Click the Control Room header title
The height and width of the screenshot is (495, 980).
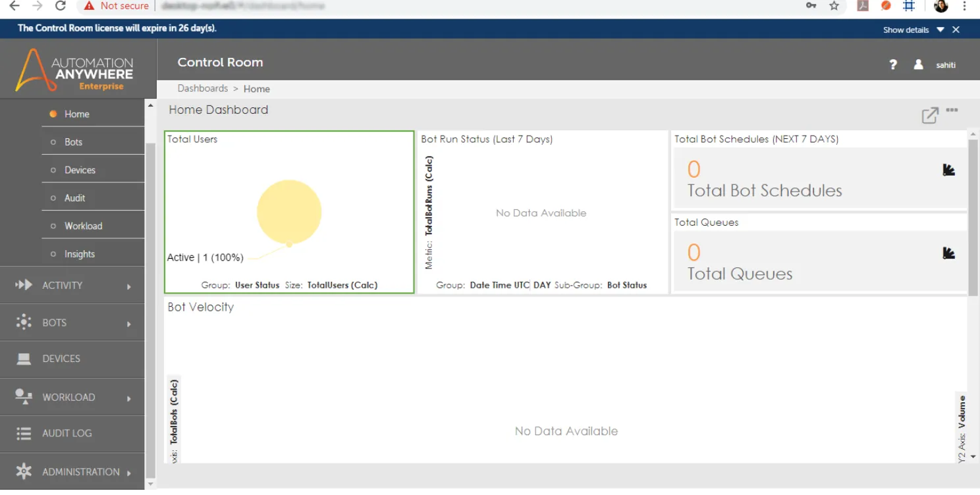point(220,63)
